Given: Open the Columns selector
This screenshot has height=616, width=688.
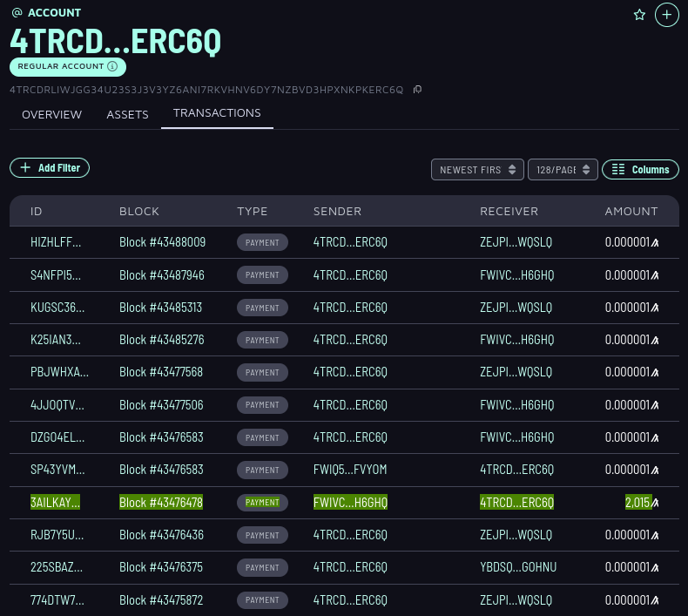Looking at the screenshot, I should (640, 170).
